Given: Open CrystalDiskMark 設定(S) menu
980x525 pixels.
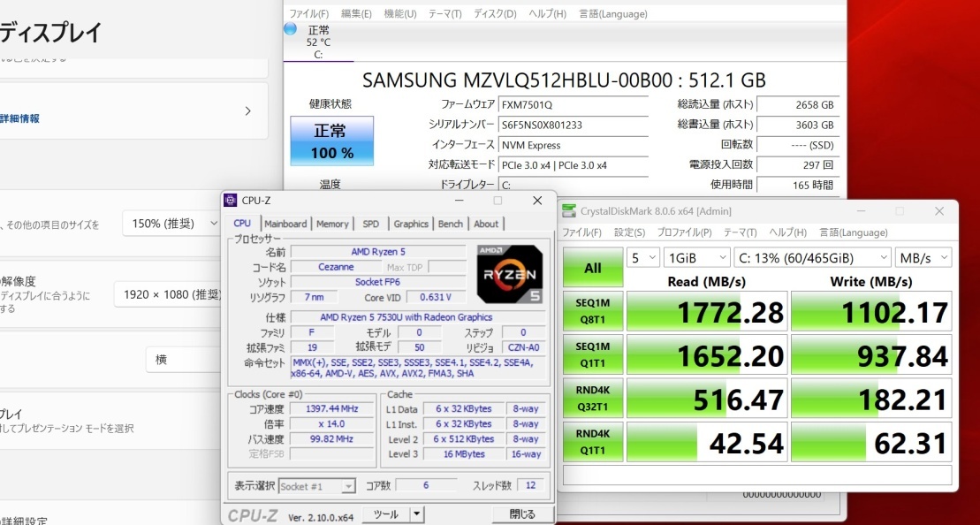Looking at the screenshot, I should pos(629,232).
